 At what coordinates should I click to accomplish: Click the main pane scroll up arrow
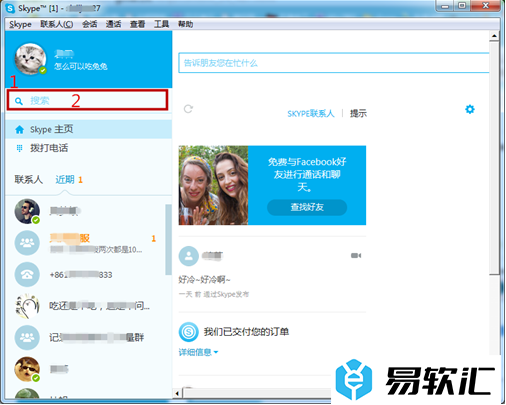pos(494,36)
